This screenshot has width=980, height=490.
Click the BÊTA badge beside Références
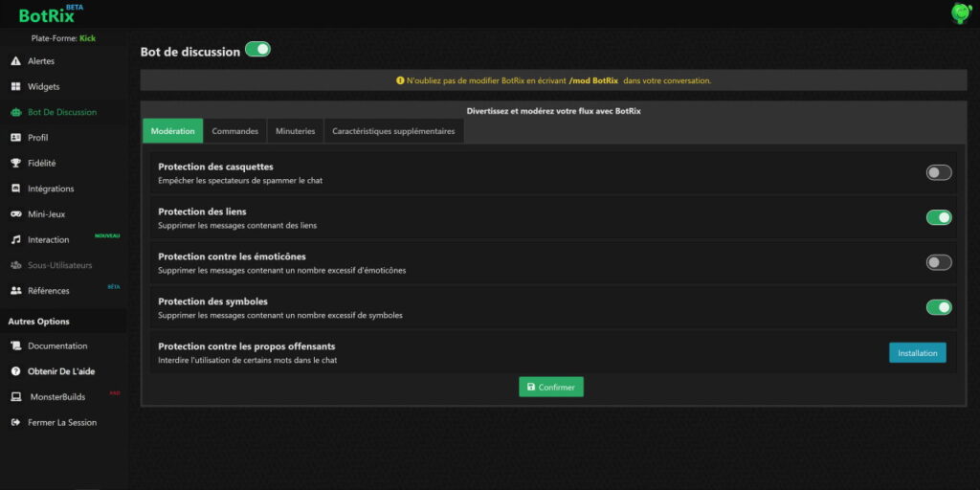pyautogui.click(x=114, y=287)
